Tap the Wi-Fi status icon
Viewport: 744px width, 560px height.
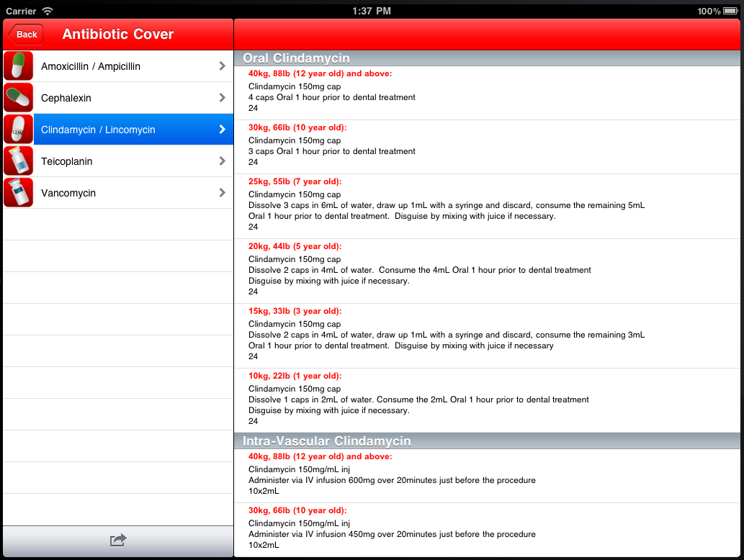pyautogui.click(x=48, y=11)
